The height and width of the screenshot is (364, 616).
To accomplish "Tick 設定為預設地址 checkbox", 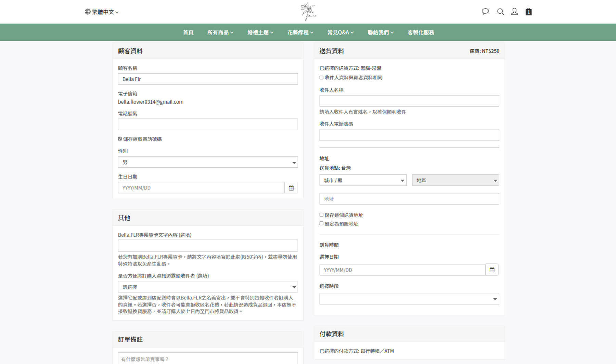I will point(321,223).
